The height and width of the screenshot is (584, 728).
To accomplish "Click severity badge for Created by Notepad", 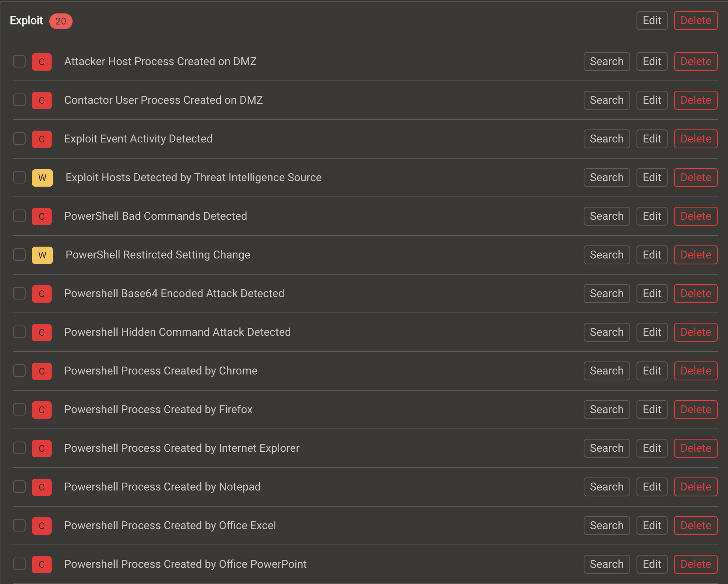I will (x=42, y=487).
